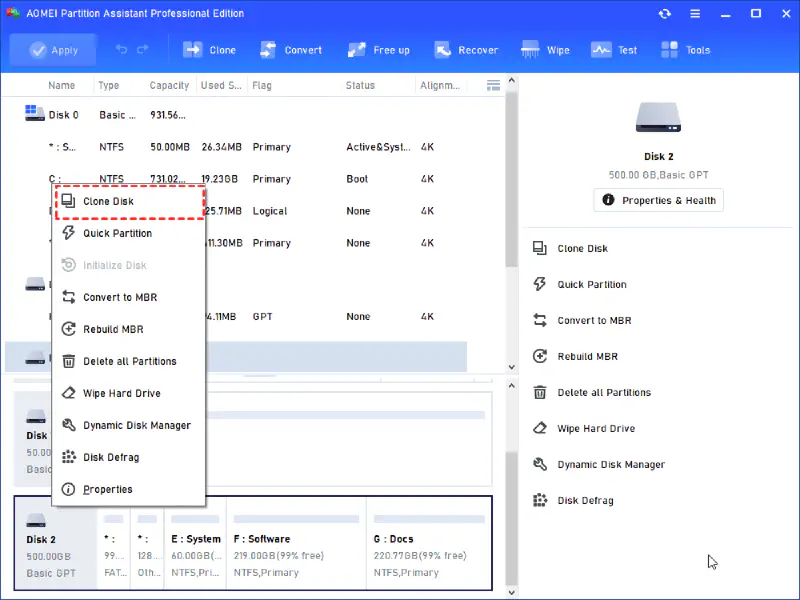Viewport: 800px width, 600px height.
Task: Open the column view options icon
Action: pyautogui.click(x=493, y=86)
